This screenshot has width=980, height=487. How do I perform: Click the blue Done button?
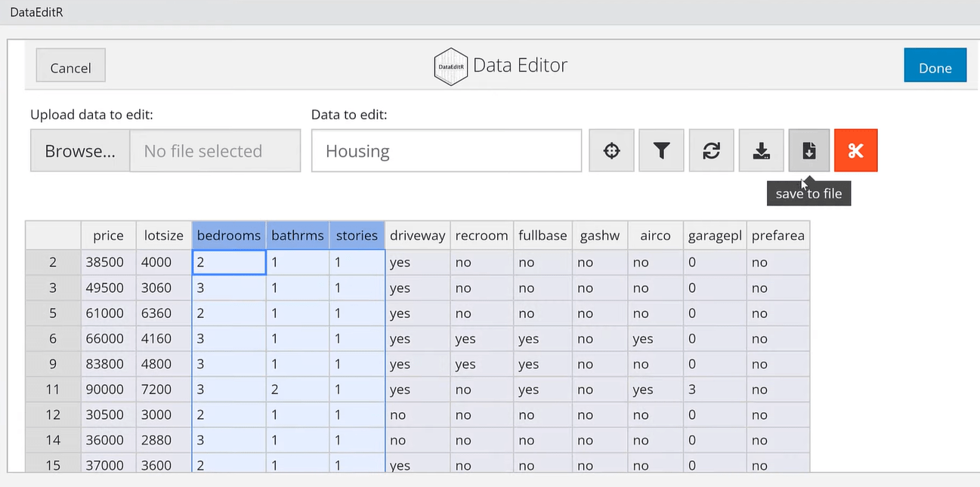[x=935, y=66]
